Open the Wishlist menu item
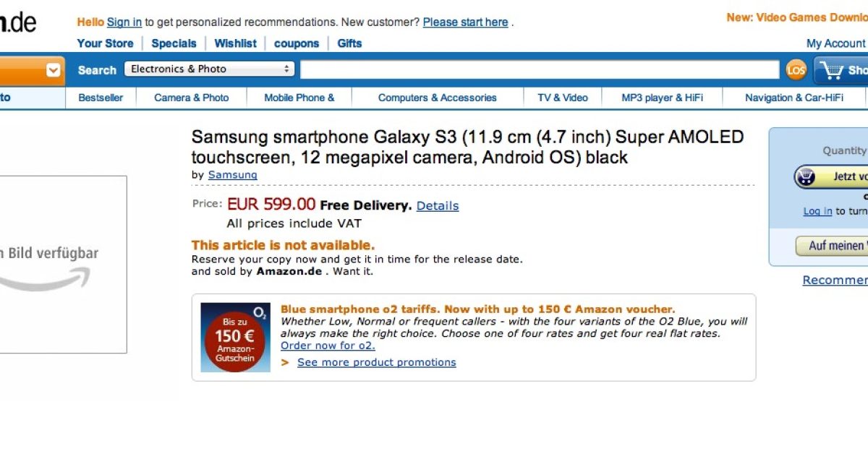This screenshot has width=868, height=454. 235,43
